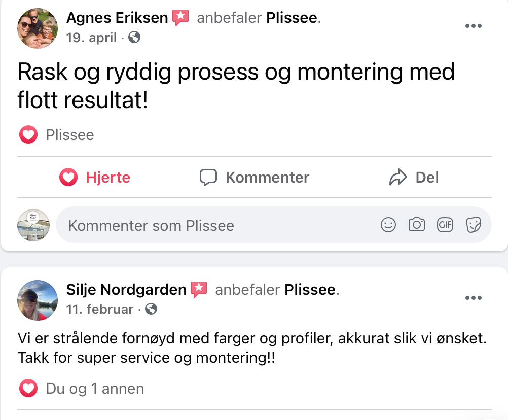Click the globe icon by 11. februar
Image resolution: width=508 pixels, height=420 pixels.
coord(151,309)
